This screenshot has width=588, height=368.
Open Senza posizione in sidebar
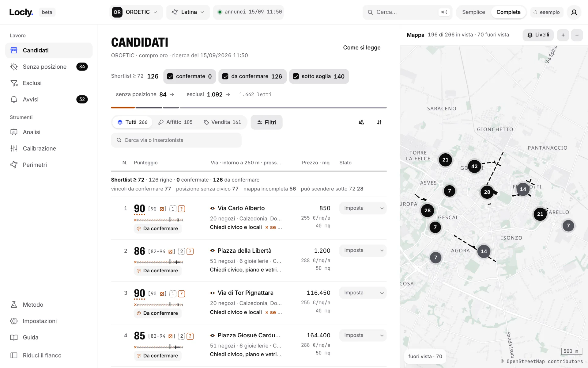coord(49,67)
